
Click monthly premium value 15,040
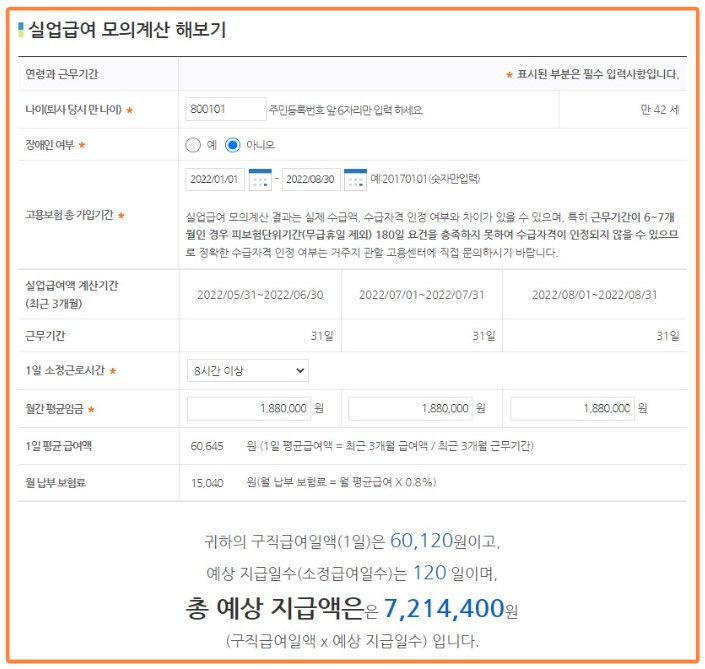point(207,483)
